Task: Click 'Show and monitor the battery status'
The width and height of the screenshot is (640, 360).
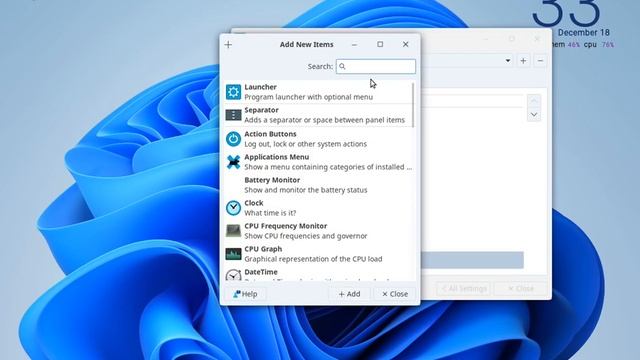Action: tap(306, 190)
